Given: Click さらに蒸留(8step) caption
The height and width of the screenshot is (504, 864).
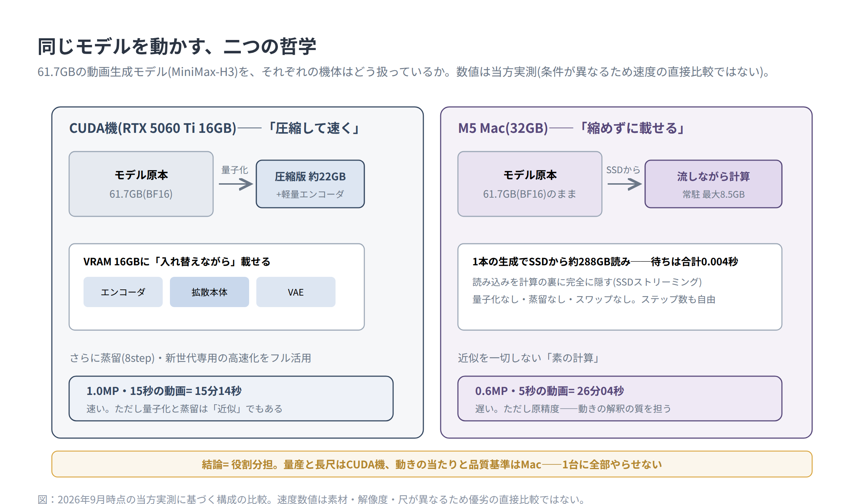Looking at the screenshot, I should 190,358.
